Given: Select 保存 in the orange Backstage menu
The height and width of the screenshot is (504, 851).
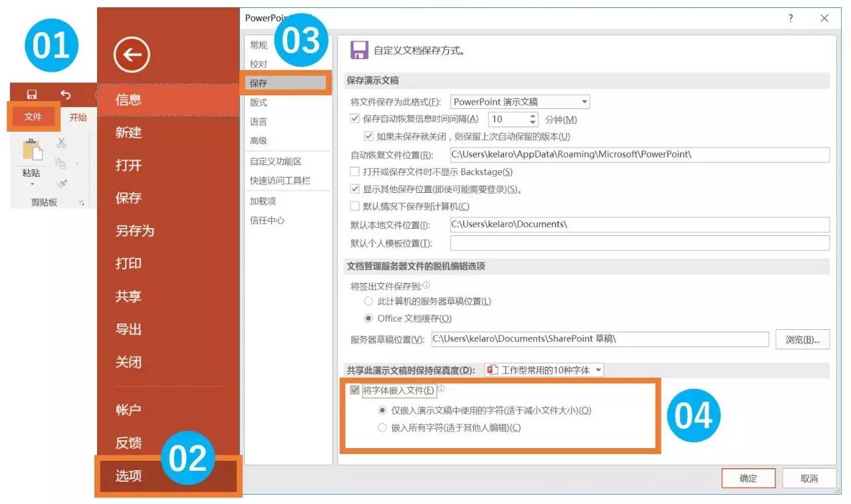Looking at the screenshot, I should coord(128,197).
